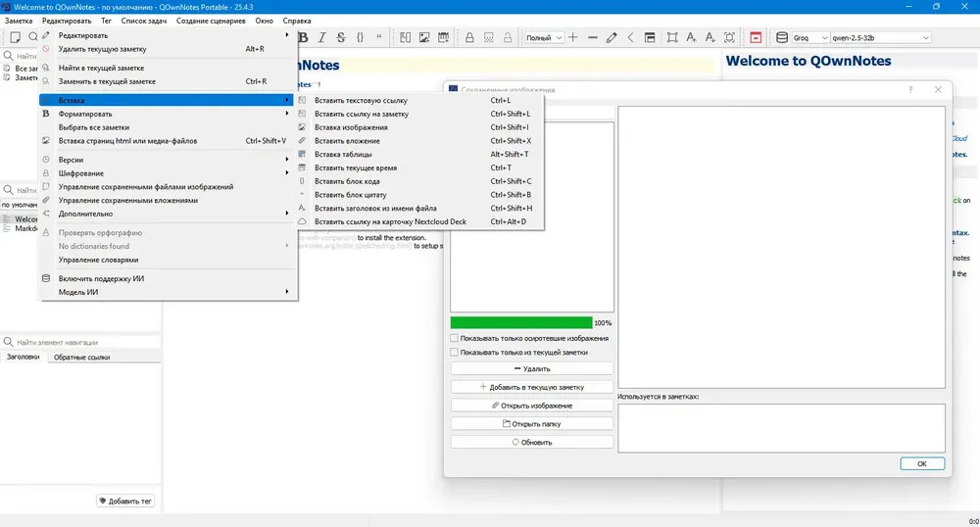Click OK to close the images dialog
This screenshot has height=527, width=980.
point(922,464)
